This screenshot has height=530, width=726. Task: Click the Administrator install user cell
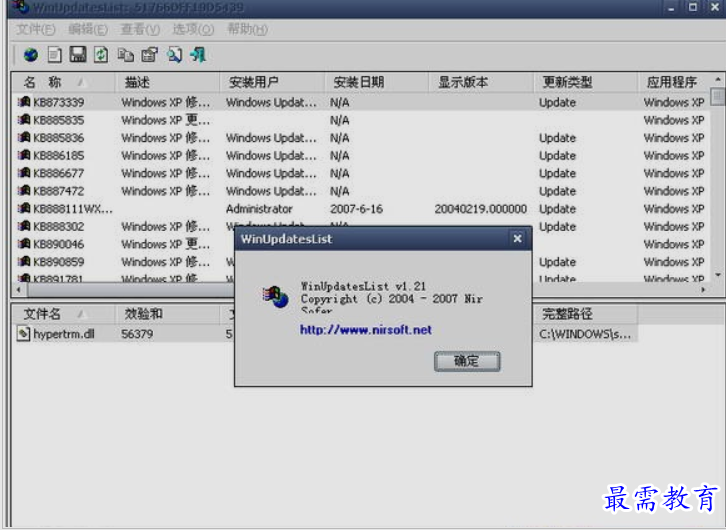coord(259,209)
